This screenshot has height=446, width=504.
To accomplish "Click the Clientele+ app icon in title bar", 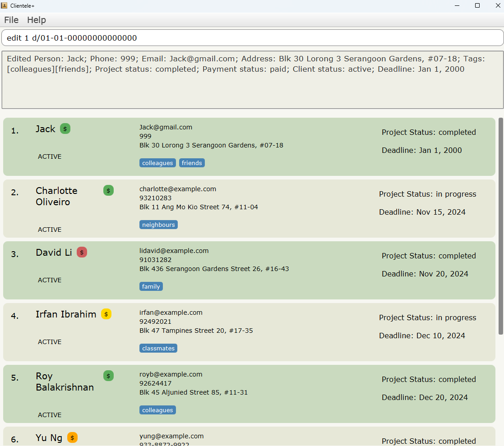I will (x=4, y=5).
